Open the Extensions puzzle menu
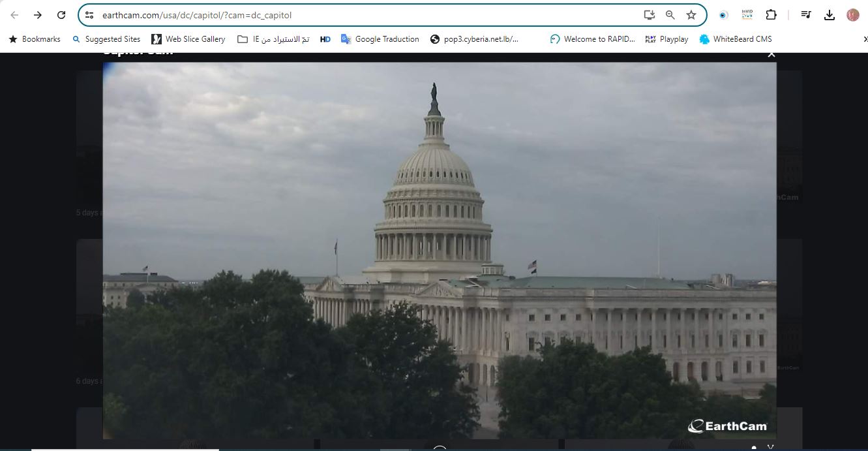Screen dimensions: 868x451 point(771,15)
